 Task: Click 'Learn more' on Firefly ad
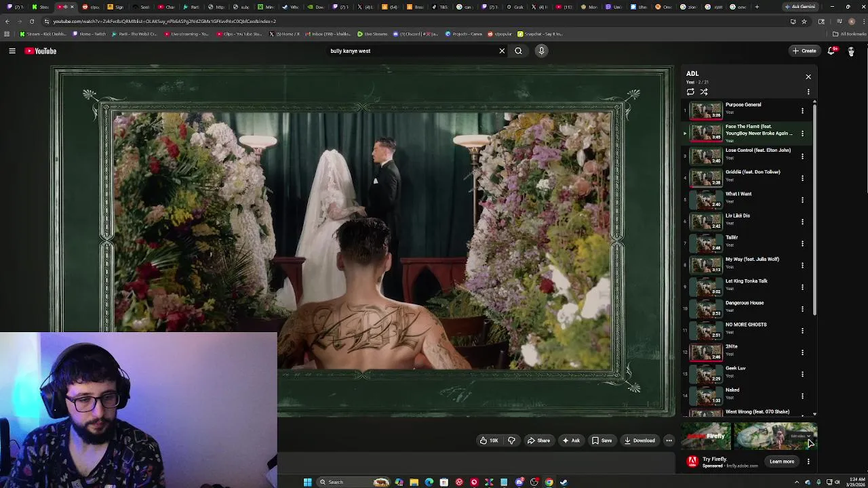coord(782,462)
